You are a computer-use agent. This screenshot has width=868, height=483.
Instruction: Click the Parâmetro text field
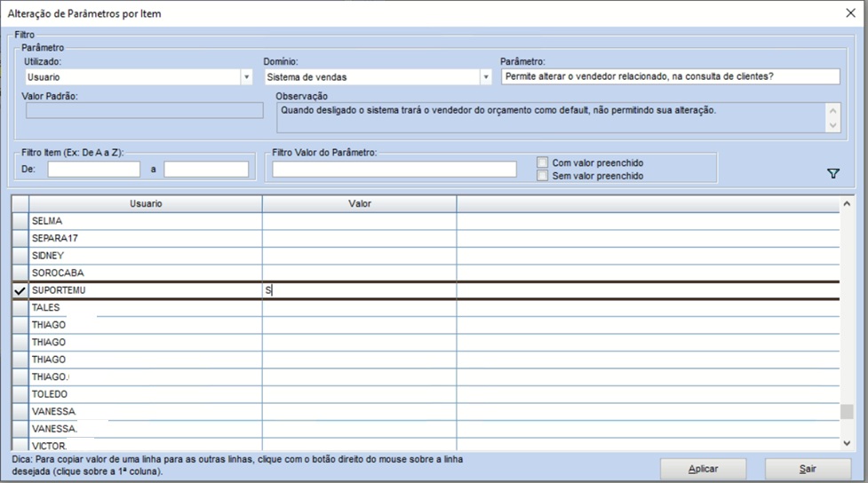pyautogui.click(x=670, y=77)
